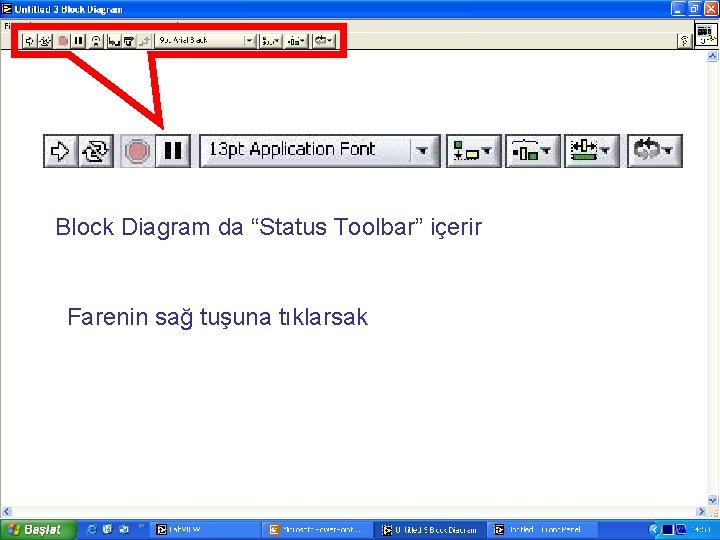Launch Internet Explorer from quick launch
Viewport: 720px width, 540px height.
[x=91, y=529]
